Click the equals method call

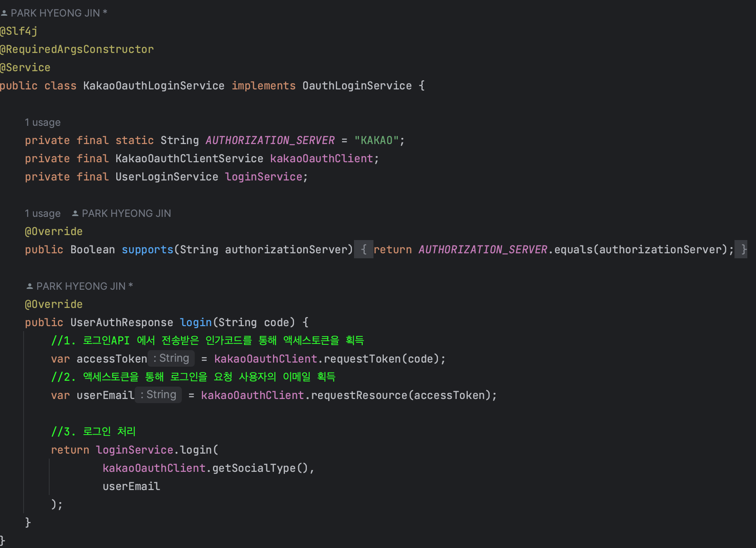coord(573,250)
